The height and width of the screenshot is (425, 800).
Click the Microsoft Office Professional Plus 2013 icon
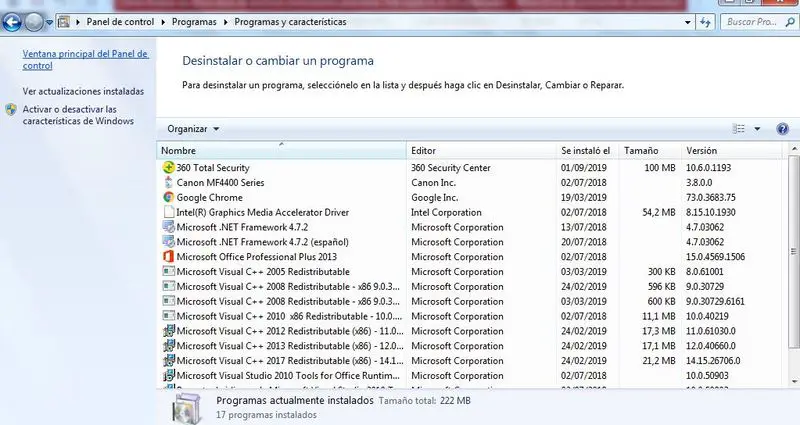tap(168, 256)
